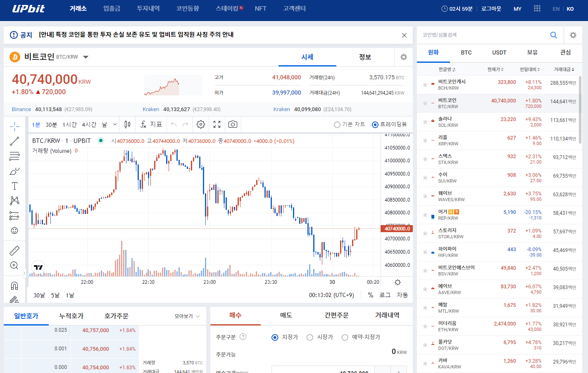Sort coin list by 전일대비
Image resolution: width=588 pixels, height=373 pixels.
[x=530, y=69]
